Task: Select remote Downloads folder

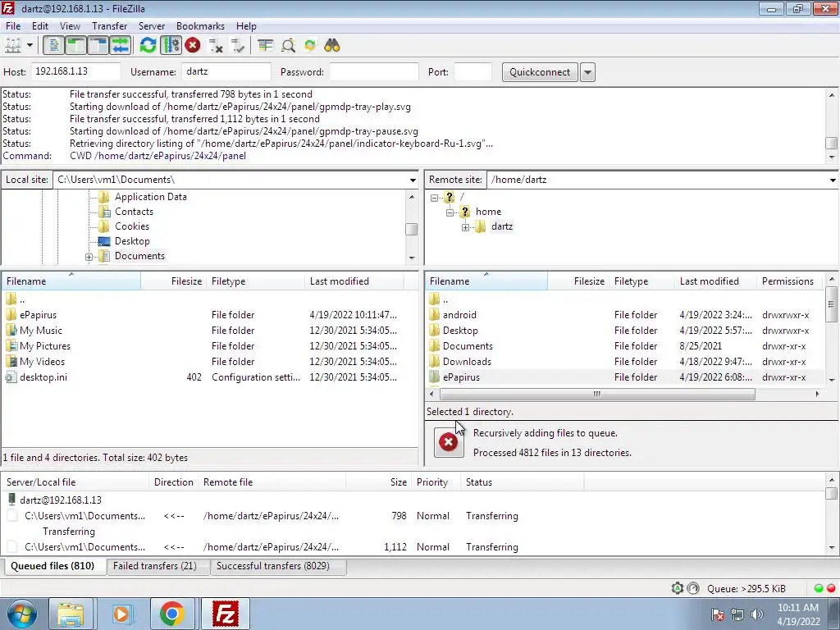Action: [467, 362]
